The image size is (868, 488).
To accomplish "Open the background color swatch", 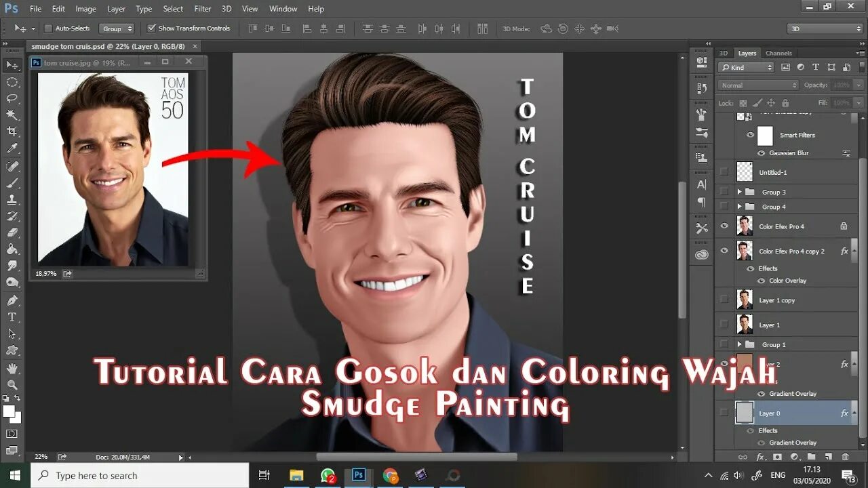I will pos(16,418).
